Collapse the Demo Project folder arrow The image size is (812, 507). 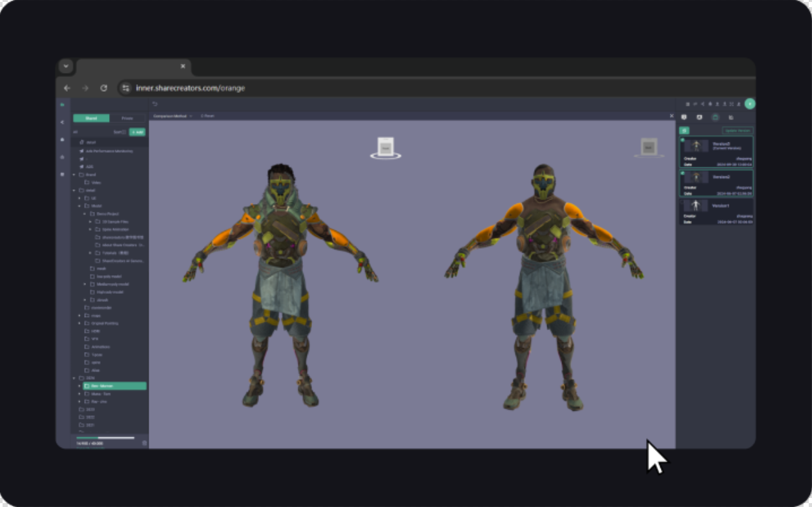pyautogui.click(x=84, y=214)
